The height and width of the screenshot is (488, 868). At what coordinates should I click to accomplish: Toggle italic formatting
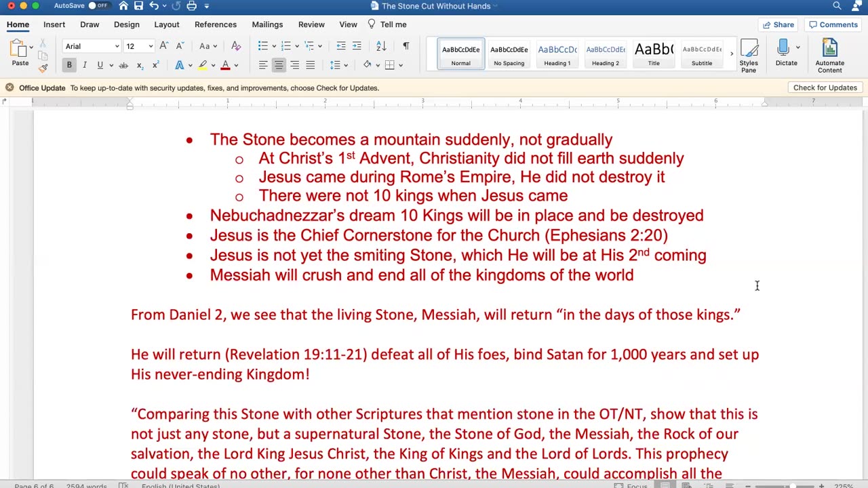(85, 65)
